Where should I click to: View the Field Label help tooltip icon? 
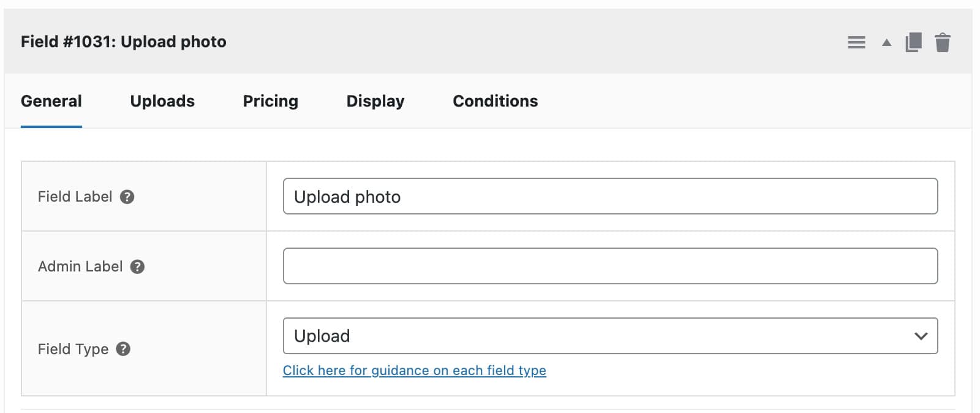[x=127, y=197]
